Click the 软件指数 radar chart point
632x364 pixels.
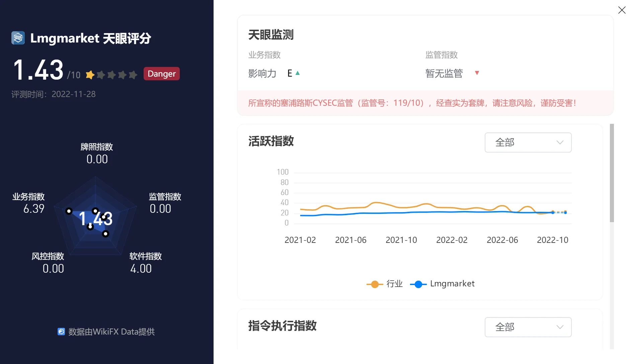tap(105, 234)
